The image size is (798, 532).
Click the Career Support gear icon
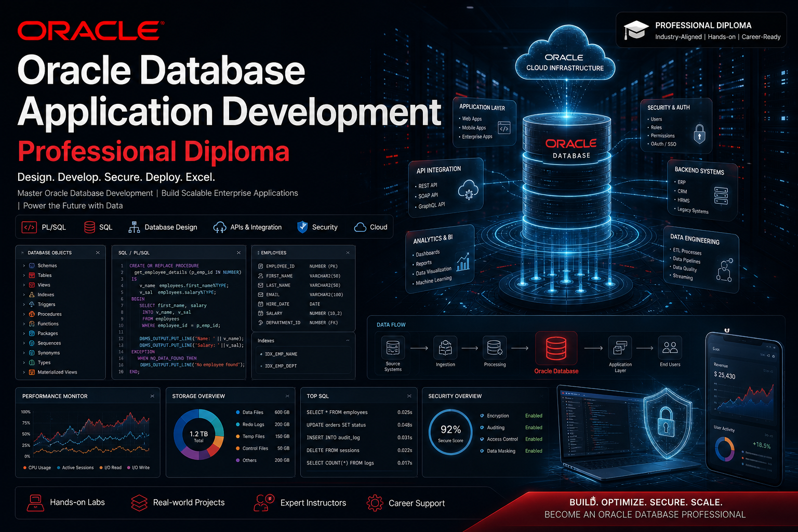375,503
